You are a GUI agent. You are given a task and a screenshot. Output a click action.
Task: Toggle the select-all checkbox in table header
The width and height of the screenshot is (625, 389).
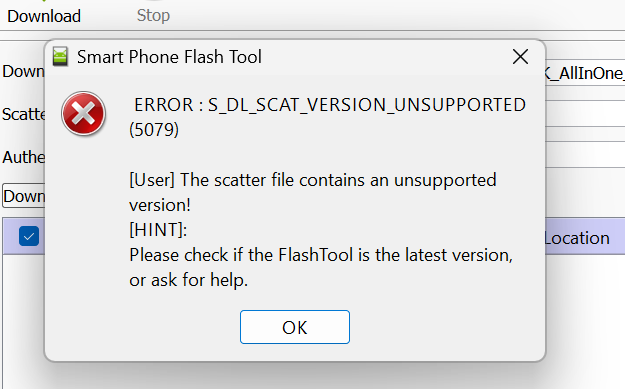click(29, 236)
